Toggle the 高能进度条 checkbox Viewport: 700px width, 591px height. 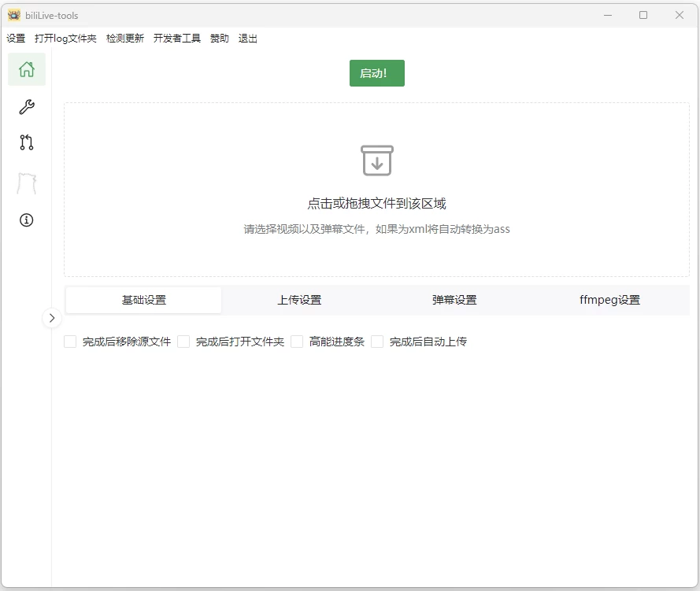(x=297, y=342)
